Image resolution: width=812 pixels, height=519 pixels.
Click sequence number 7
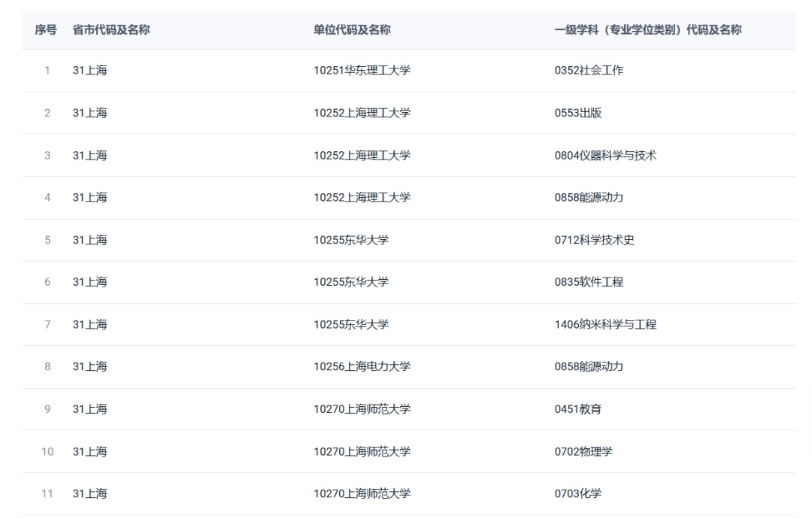(47, 324)
